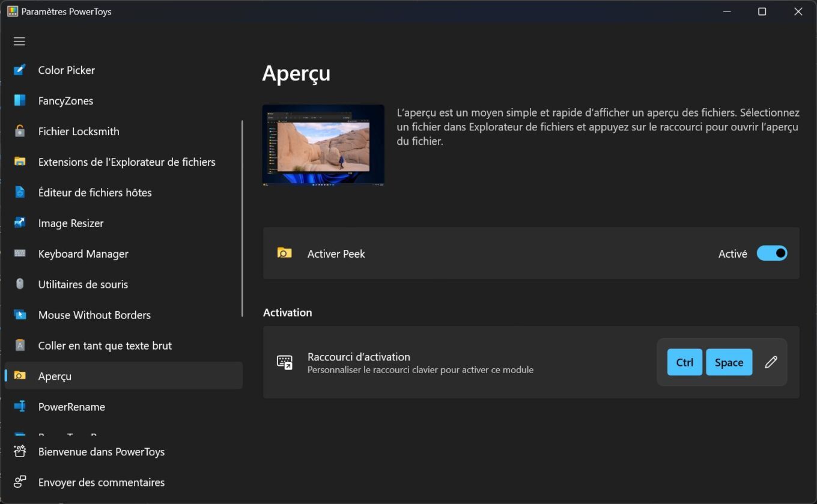The height and width of the screenshot is (504, 817).
Task: Open Image Resizer settings
Action: (x=124, y=223)
